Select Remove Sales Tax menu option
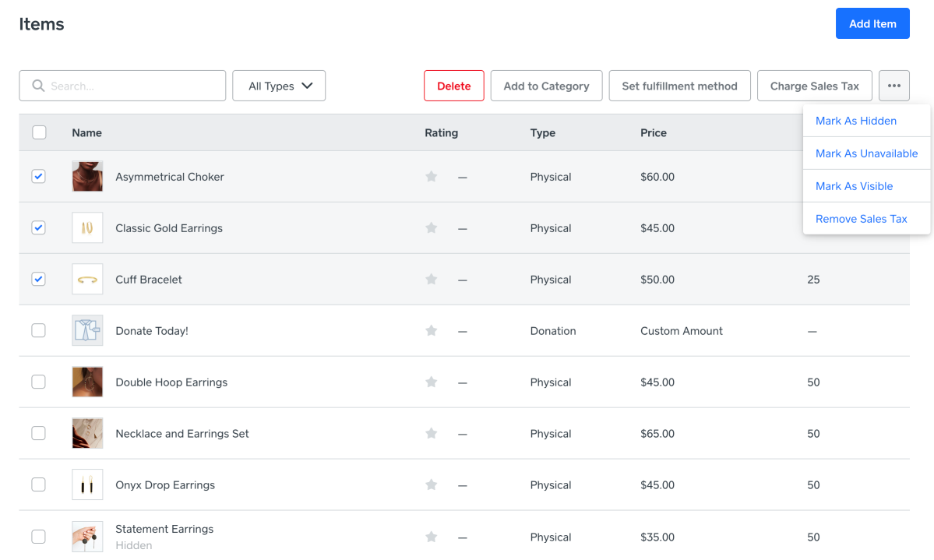 tap(861, 219)
